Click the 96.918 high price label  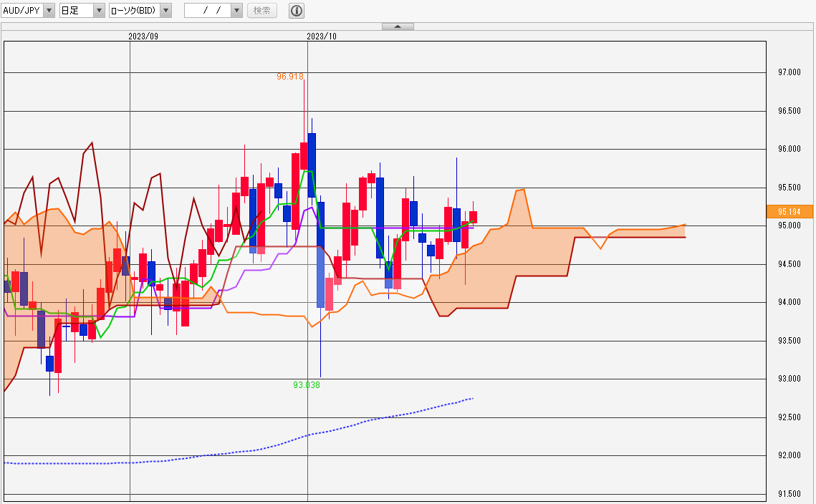click(x=290, y=77)
